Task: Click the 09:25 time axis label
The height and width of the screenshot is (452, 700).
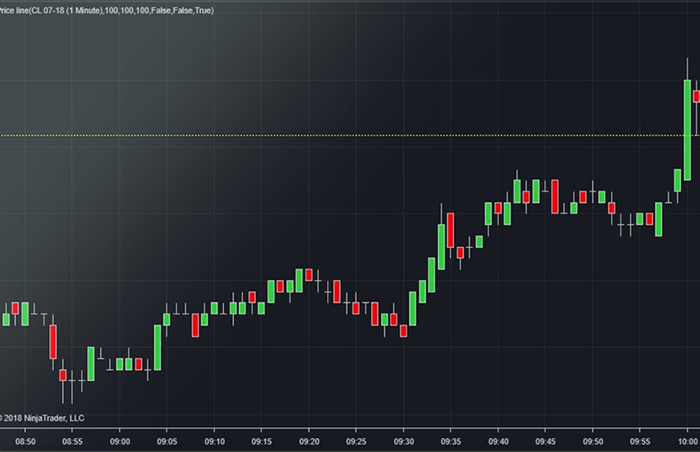Action: (356, 441)
